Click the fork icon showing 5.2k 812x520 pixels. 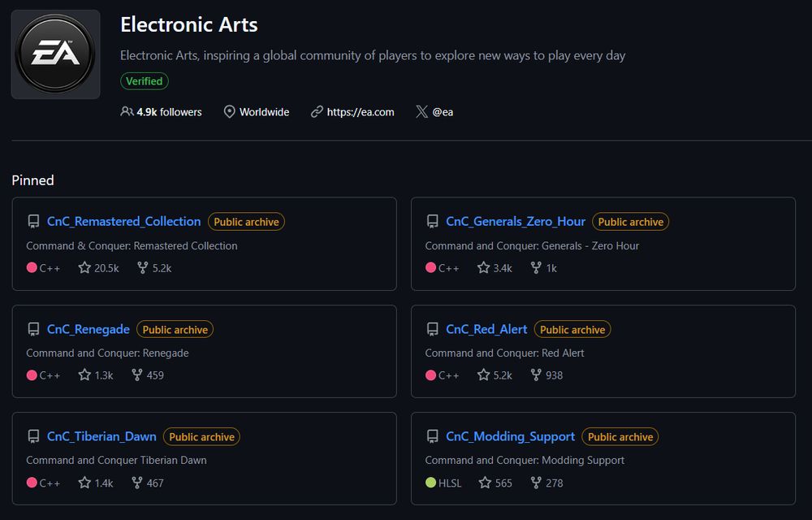(x=142, y=268)
